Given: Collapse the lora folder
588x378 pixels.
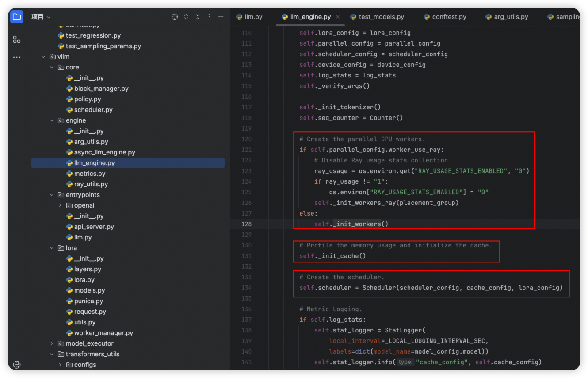Looking at the screenshot, I should coord(52,248).
